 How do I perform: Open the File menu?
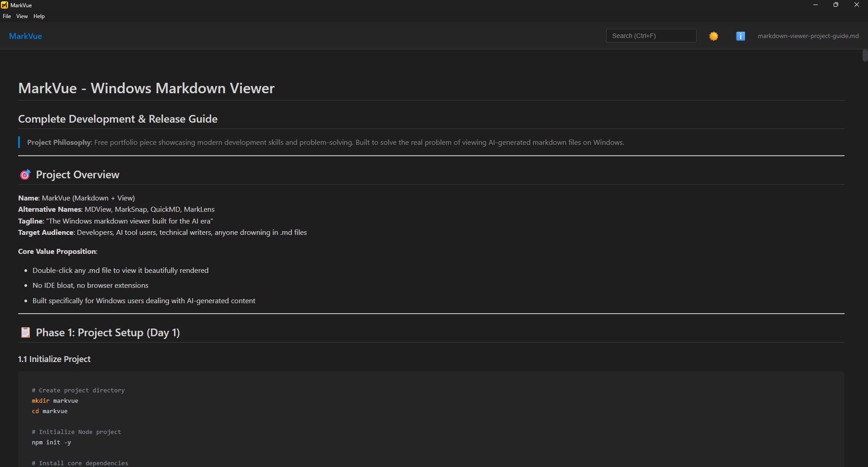click(x=7, y=16)
